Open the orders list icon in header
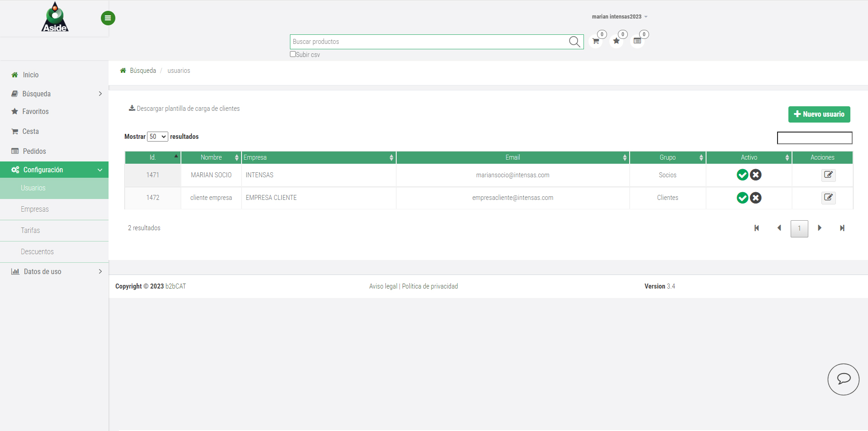 coord(637,41)
